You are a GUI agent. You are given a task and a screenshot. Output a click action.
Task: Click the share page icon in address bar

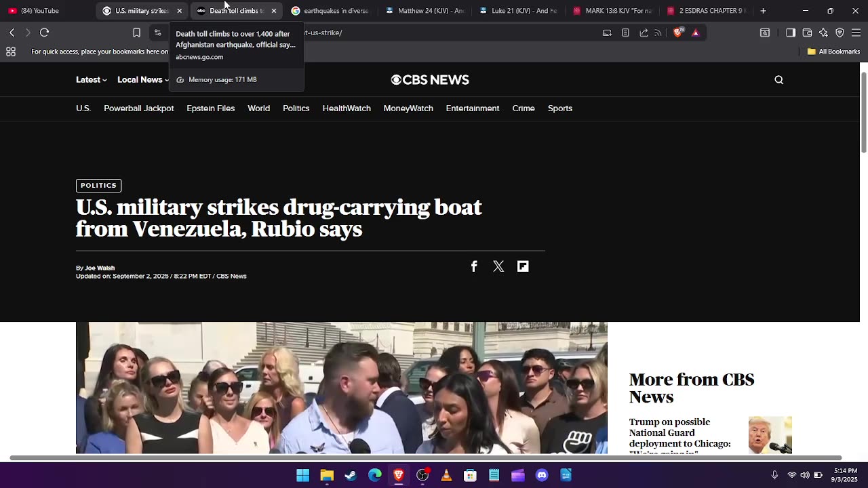pos(644,33)
